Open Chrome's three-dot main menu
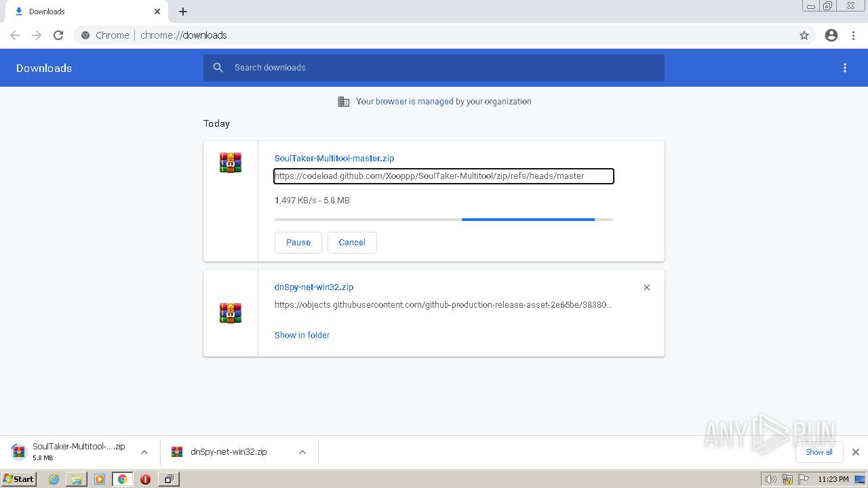Image resolution: width=868 pixels, height=488 pixels. pyautogui.click(x=854, y=35)
